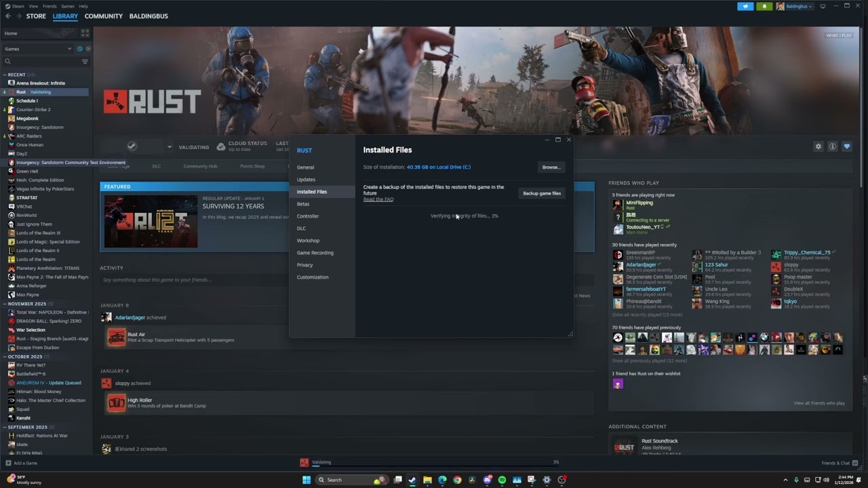Open Microsoft Edge from taskbar
Screen dimensions: 868x488
442,480
